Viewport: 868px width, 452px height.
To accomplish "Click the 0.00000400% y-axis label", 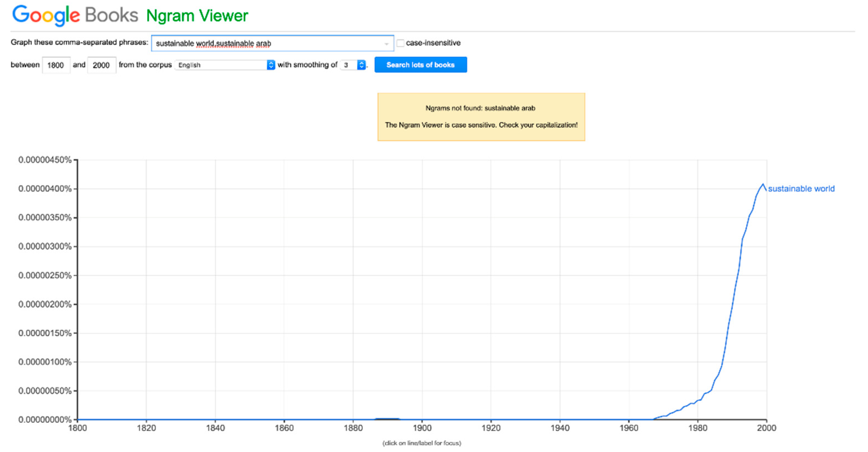I will click(x=45, y=189).
